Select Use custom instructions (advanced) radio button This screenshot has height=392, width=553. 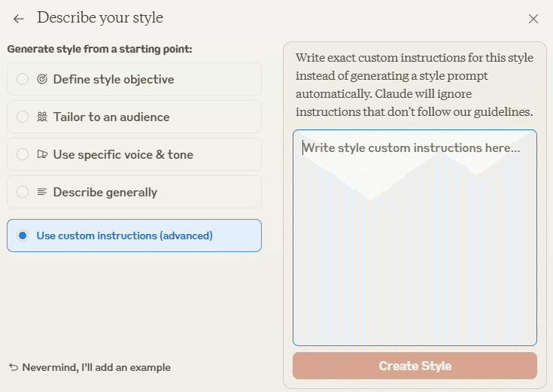pyautogui.click(x=23, y=236)
